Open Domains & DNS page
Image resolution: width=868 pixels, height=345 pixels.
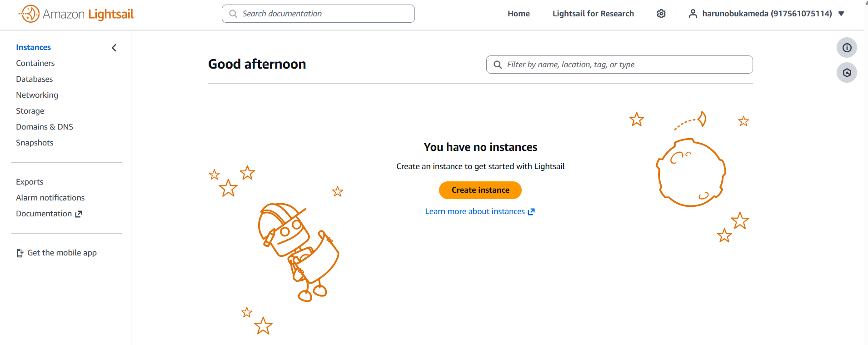[x=45, y=127]
